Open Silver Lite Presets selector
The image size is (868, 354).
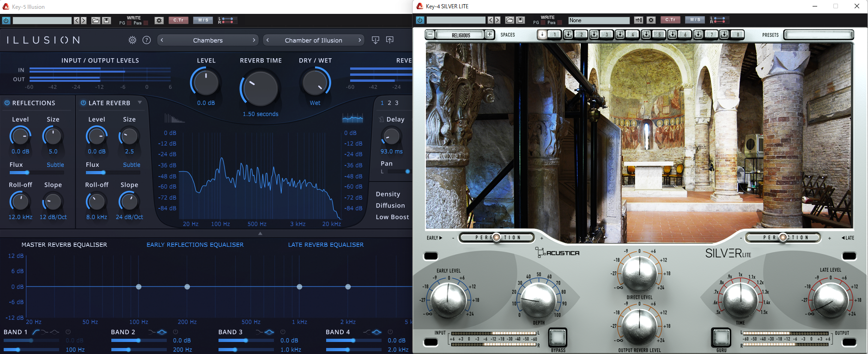[x=819, y=35]
